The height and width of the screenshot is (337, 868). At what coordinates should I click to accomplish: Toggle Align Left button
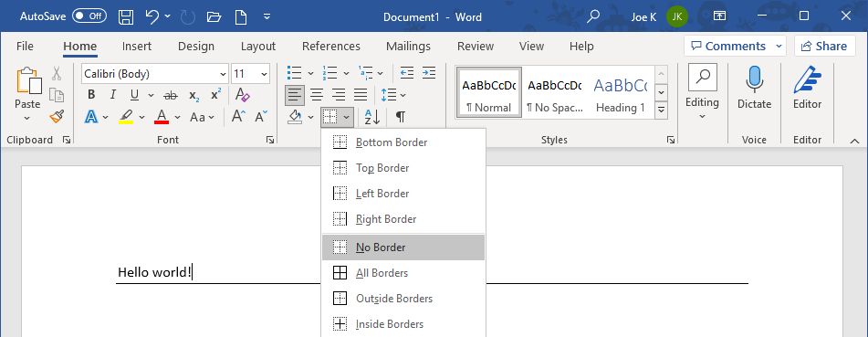click(295, 95)
